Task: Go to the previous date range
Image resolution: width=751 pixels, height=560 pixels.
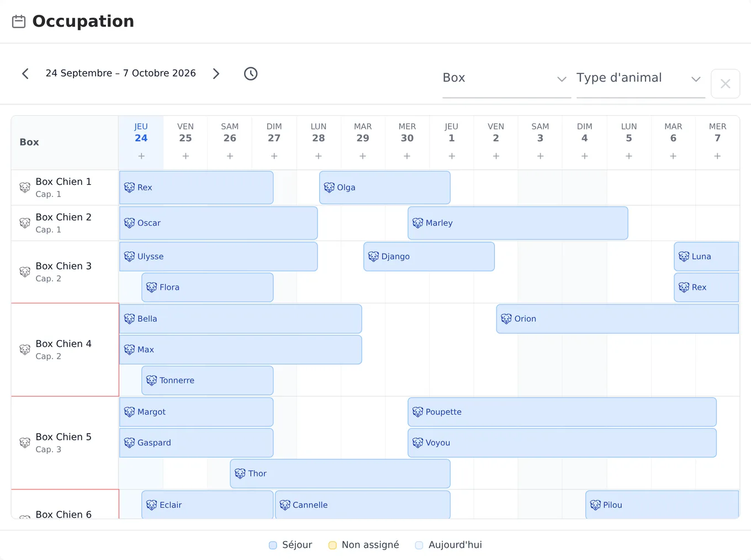Action: pyautogui.click(x=25, y=73)
